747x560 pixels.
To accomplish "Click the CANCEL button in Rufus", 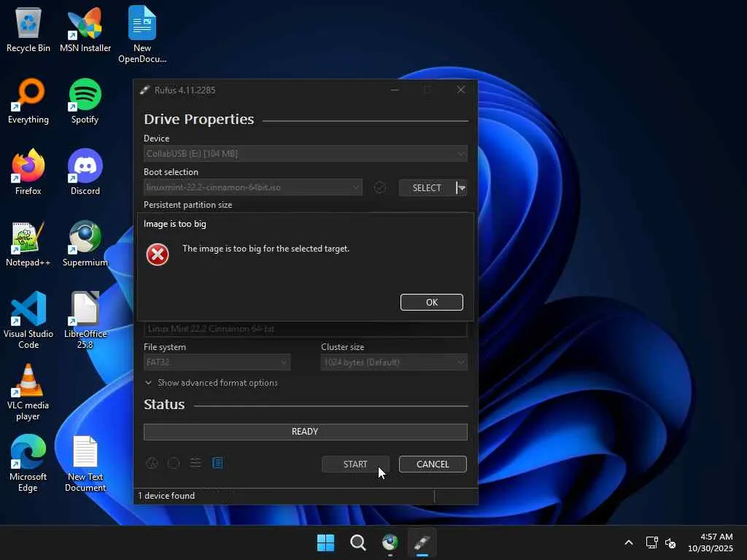I will [433, 464].
